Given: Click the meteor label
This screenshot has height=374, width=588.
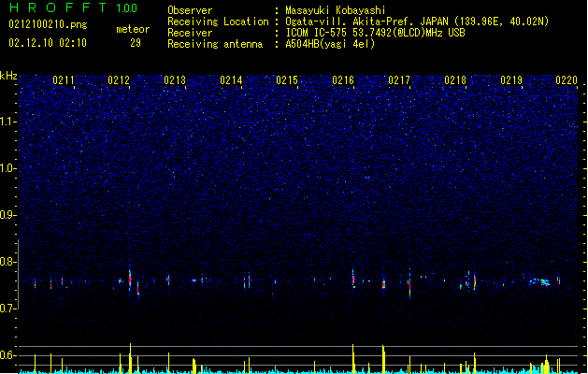Looking at the screenshot, I should tap(133, 29).
